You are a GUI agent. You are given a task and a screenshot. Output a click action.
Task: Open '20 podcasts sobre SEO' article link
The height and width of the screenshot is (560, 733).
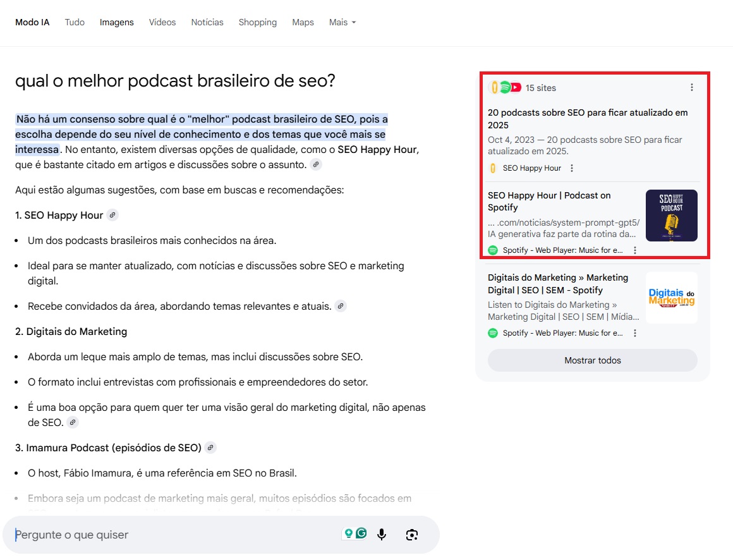[x=588, y=119]
